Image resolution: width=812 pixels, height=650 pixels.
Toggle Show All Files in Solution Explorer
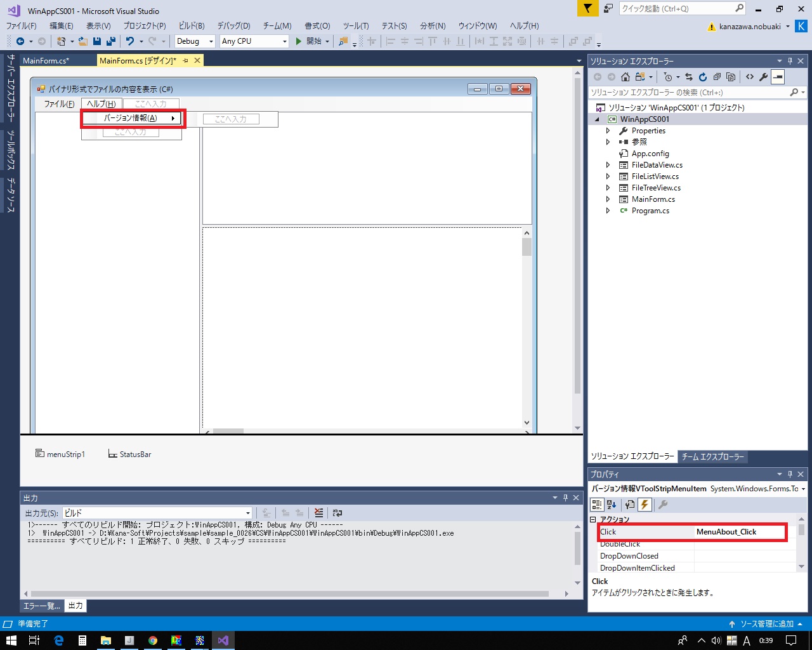pyautogui.click(x=731, y=77)
